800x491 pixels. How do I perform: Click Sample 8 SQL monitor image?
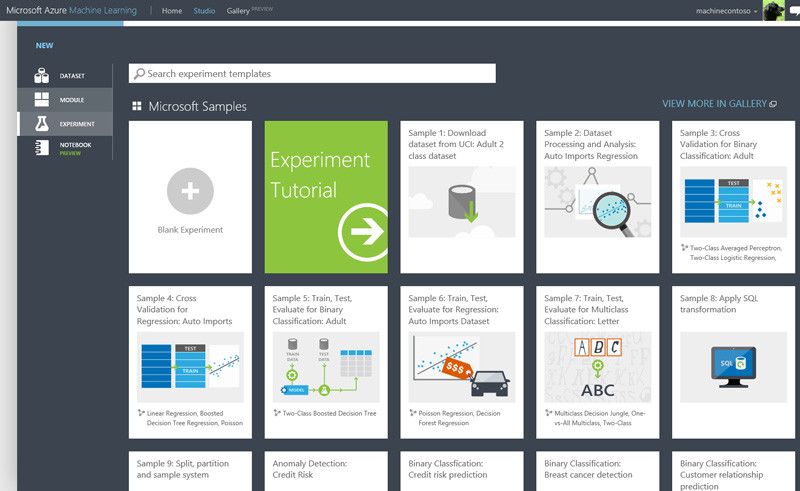[x=733, y=367]
